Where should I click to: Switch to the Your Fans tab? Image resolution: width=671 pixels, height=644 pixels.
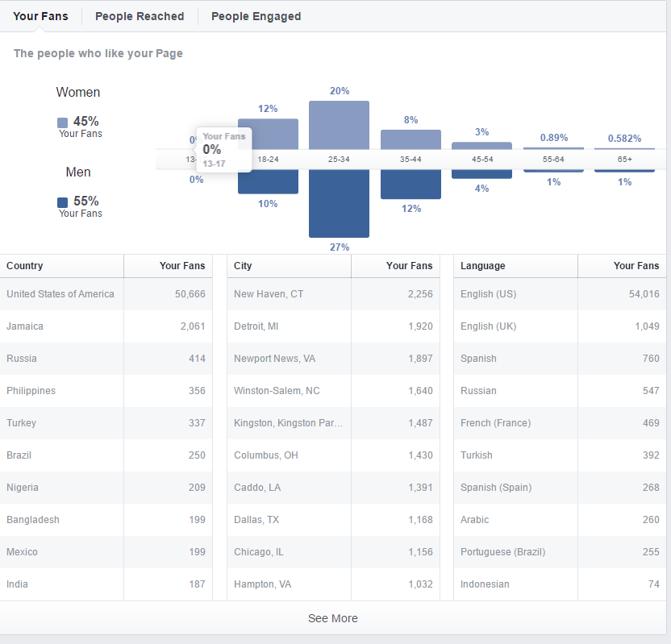point(40,16)
